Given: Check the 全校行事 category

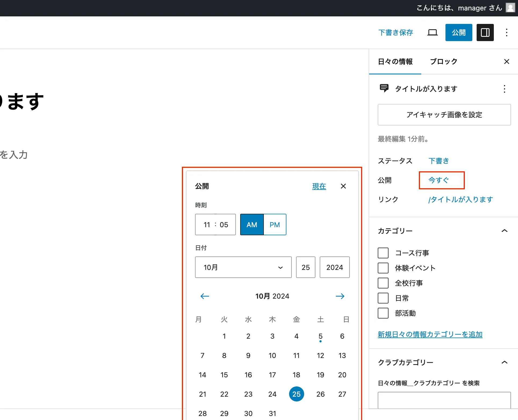Looking at the screenshot, I should click(383, 283).
